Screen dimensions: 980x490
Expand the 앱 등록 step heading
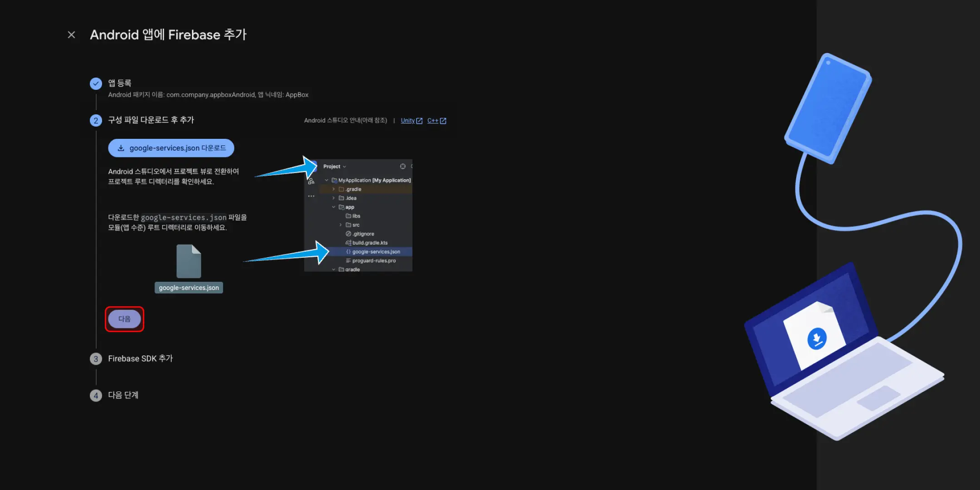coord(120,83)
